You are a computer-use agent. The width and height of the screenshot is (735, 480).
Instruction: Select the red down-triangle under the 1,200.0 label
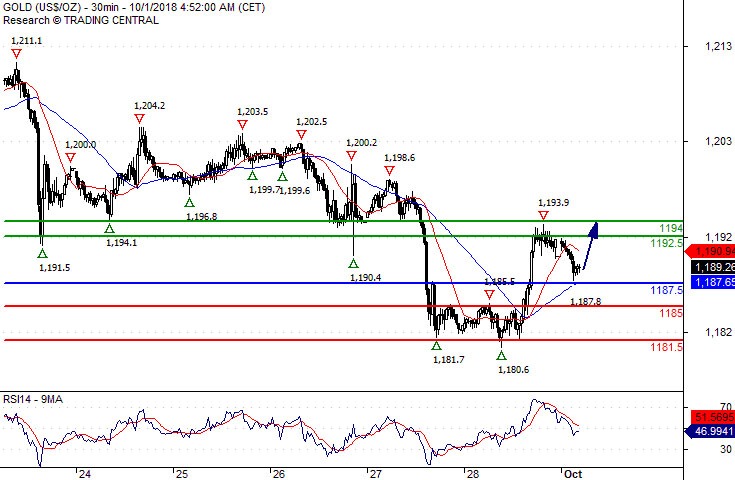[x=70, y=158]
